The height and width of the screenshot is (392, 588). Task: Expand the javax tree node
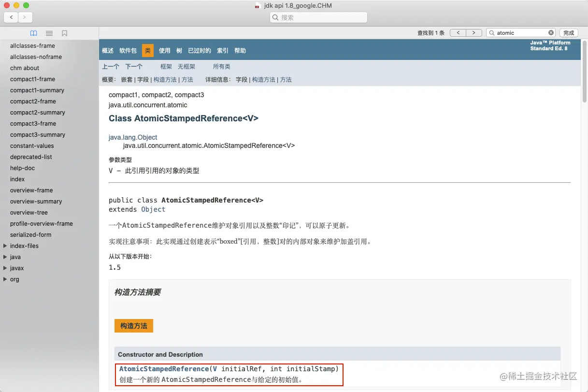(5, 268)
